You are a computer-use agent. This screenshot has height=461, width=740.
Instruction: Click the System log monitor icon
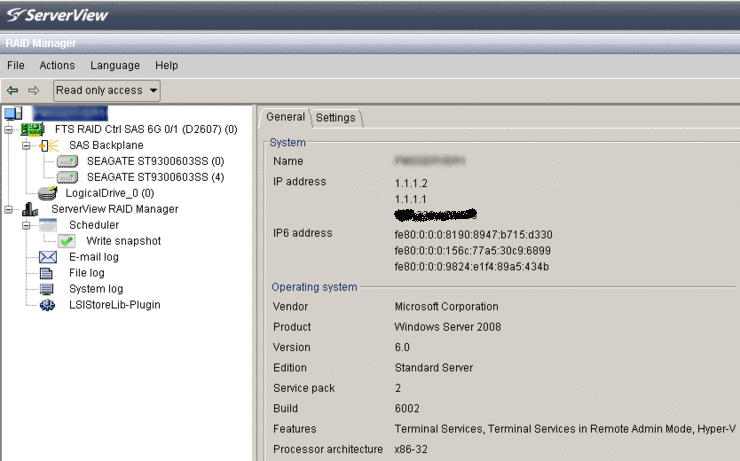pyautogui.click(x=47, y=289)
